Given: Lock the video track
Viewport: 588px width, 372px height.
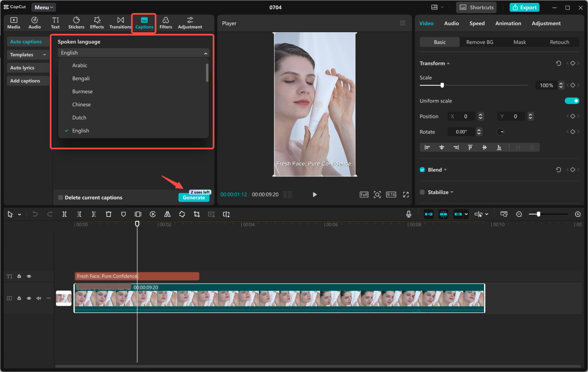Looking at the screenshot, I should point(19,298).
